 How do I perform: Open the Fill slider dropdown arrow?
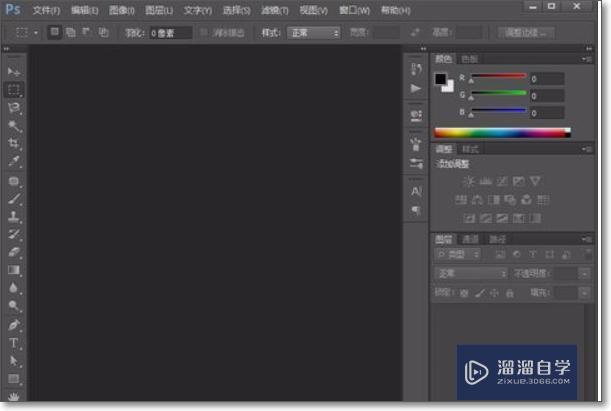[585, 293]
